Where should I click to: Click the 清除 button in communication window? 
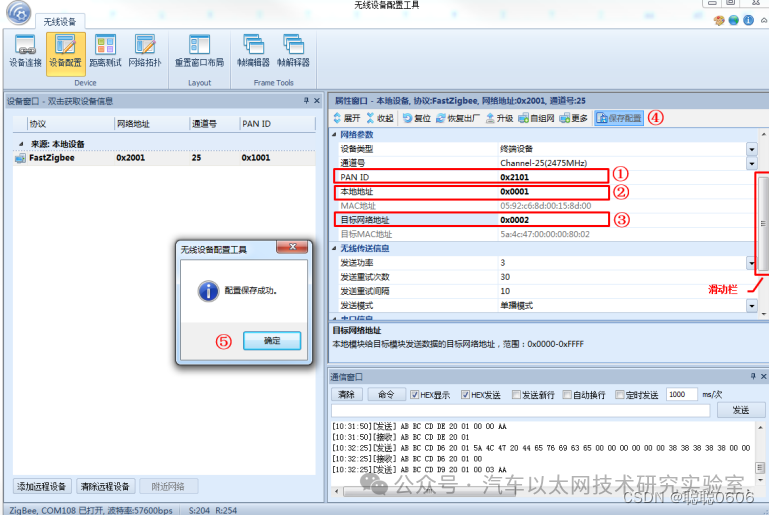(347, 394)
